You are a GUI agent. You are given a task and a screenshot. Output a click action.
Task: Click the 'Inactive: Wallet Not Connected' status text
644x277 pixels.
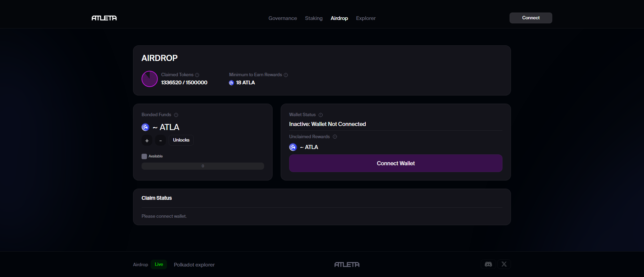(x=327, y=124)
